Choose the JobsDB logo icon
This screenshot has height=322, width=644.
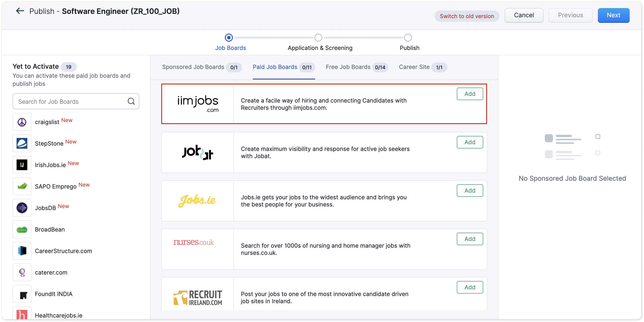click(x=22, y=208)
